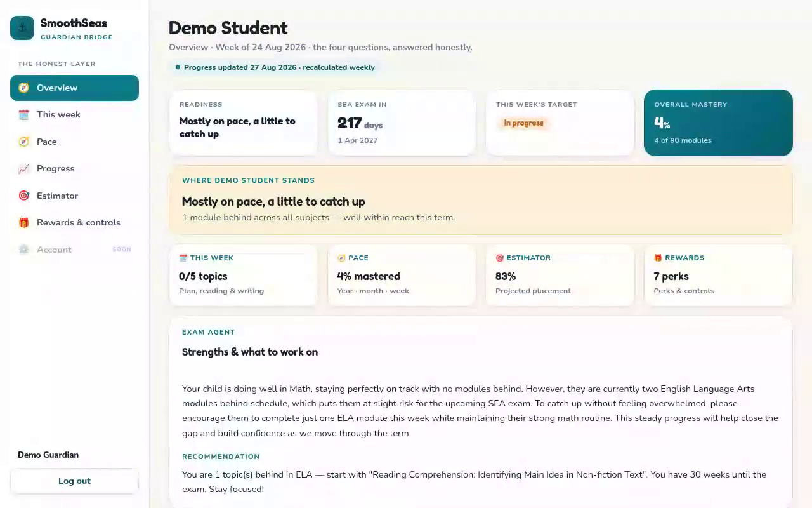Click the SEA exam 217 days countdown card
The height and width of the screenshot is (508, 812).
coord(402,123)
